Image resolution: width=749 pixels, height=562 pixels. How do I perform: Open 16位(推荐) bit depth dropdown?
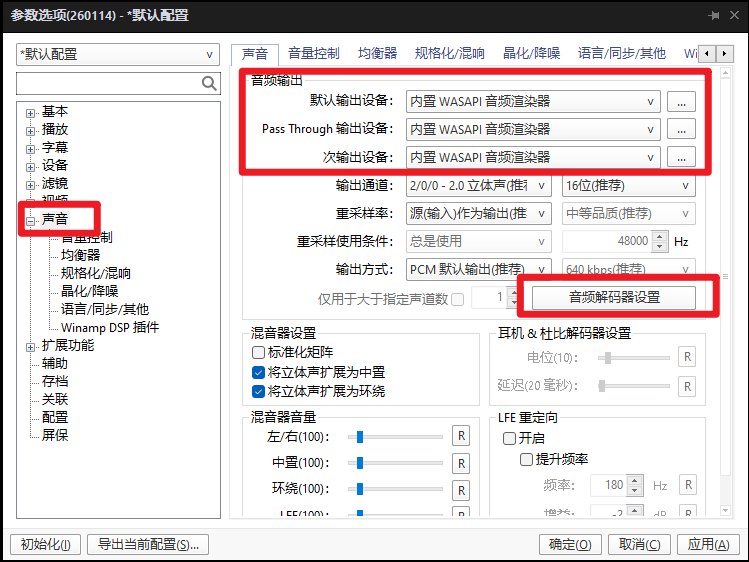pyautogui.click(x=629, y=186)
